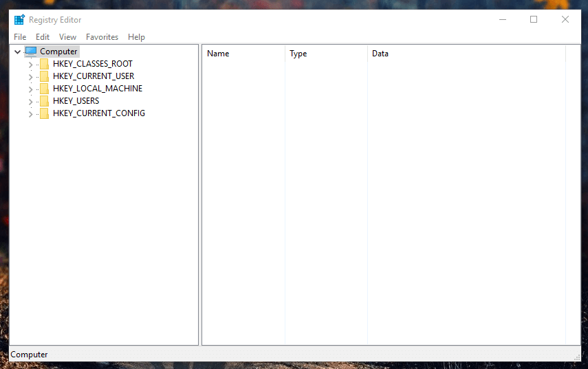Open the View menu
Image resolution: width=588 pixels, height=369 pixels.
point(67,37)
